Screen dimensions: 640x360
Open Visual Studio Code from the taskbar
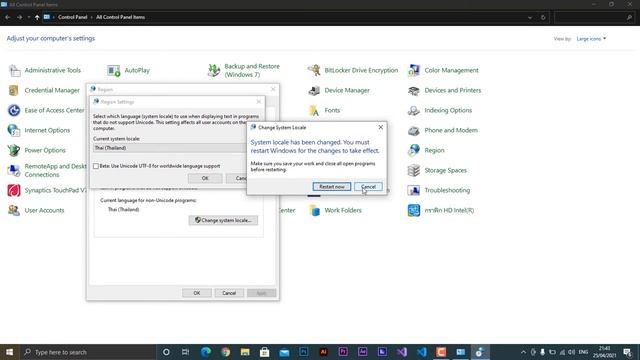[x=421, y=352]
